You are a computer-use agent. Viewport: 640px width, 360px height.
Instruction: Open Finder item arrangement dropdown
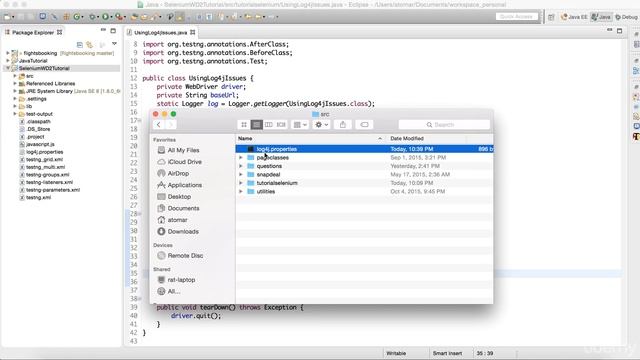[300, 124]
